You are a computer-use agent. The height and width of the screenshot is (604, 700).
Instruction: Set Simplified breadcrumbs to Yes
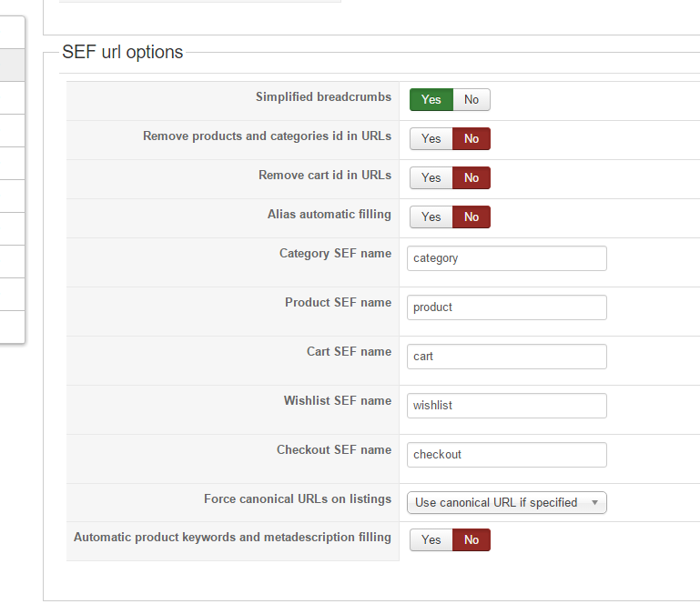tap(431, 99)
